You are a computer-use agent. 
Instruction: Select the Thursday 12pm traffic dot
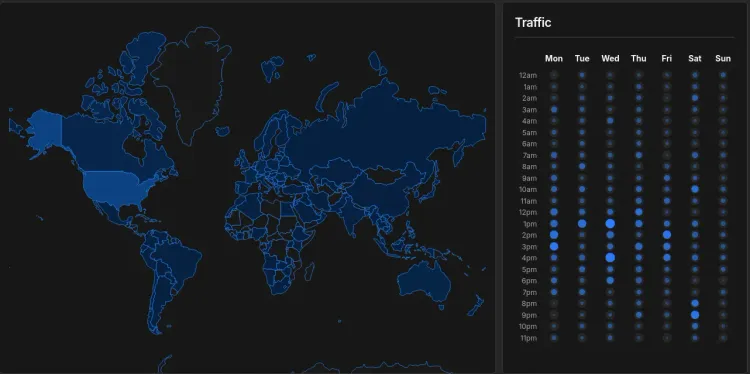click(x=639, y=212)
